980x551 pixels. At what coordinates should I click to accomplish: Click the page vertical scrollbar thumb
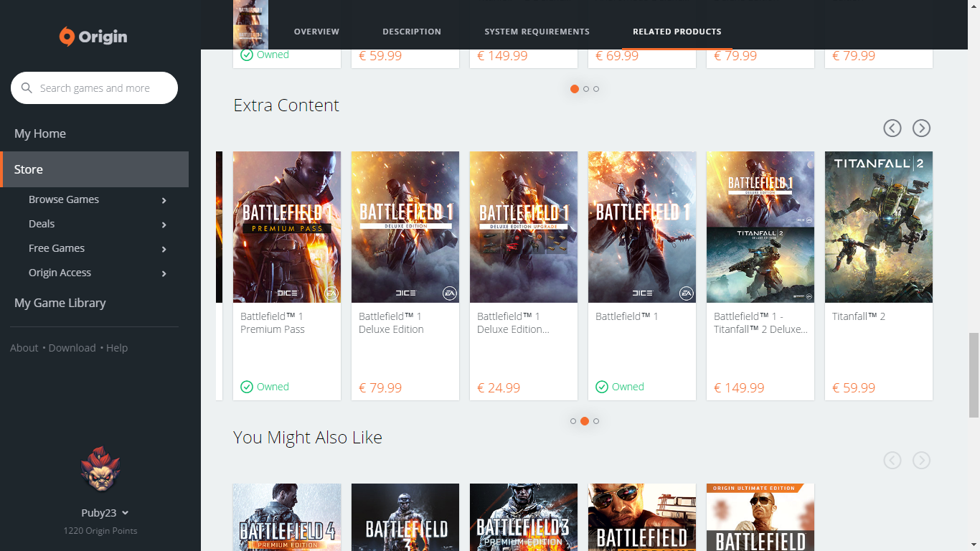(974, 375)
